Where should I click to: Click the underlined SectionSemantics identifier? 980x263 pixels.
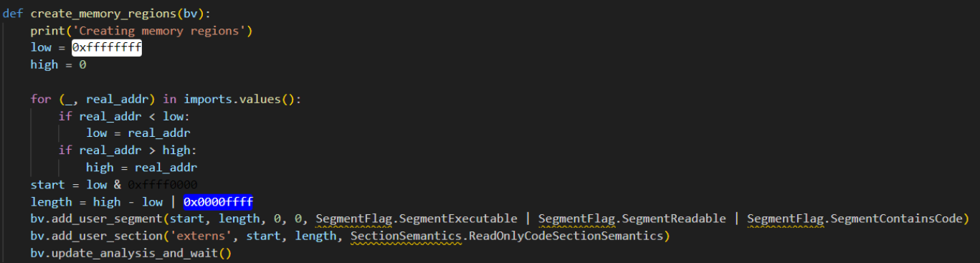[x=406, y=235]
